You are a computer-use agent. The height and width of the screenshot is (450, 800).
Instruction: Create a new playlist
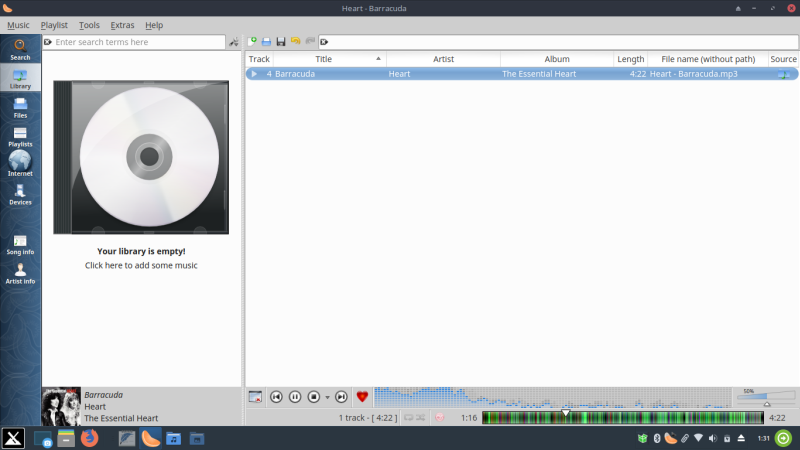click(252, 41)
